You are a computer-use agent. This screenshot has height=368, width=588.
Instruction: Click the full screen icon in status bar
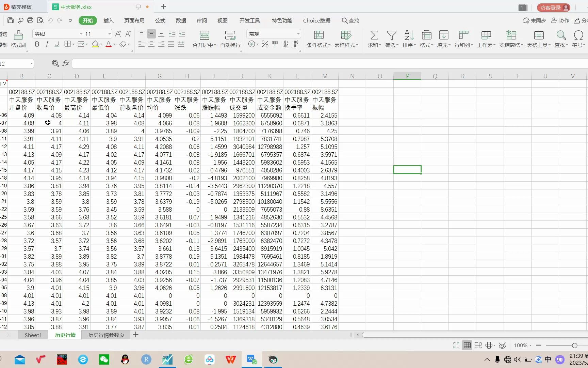click(456, 346)
